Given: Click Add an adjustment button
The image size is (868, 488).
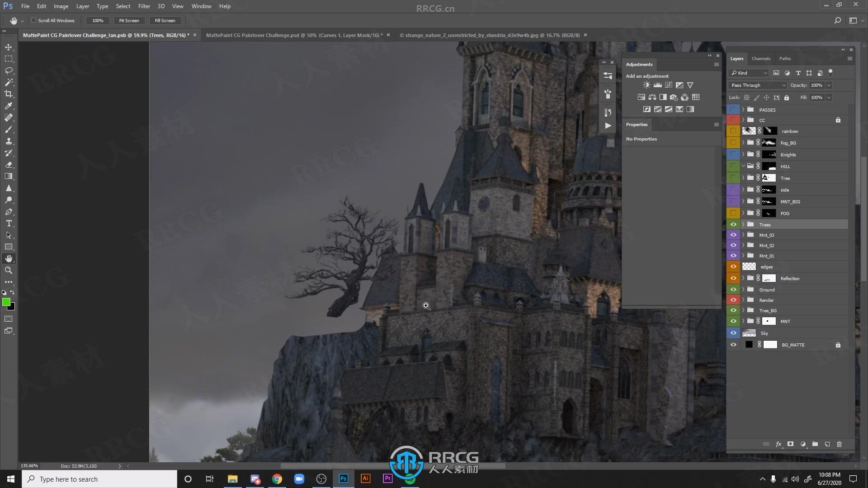Looking at the screenshot, I should (647, 75).
